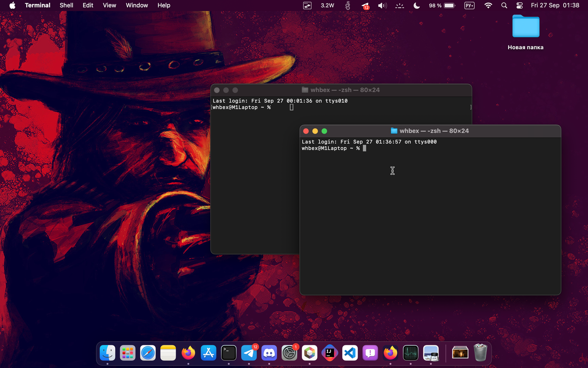Open the App Store Dock icon
Screen dimensions: 588x368
tap(209, 353)
